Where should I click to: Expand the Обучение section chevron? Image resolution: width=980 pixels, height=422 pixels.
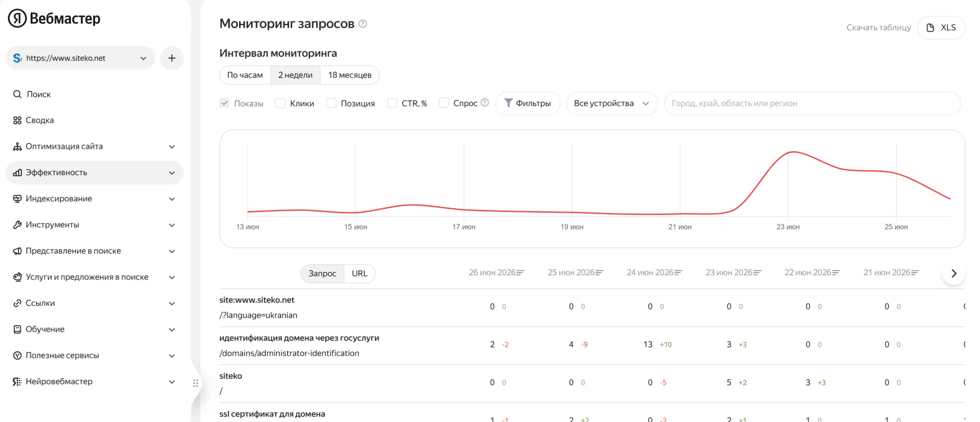pos(172,330)
